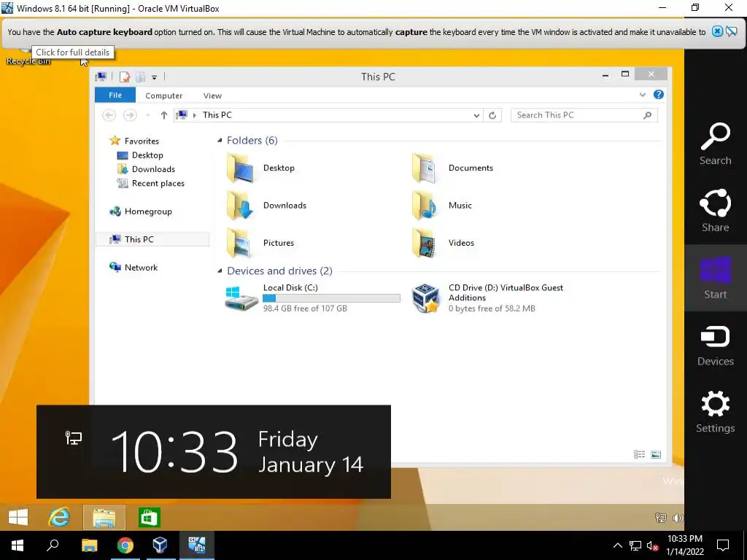Collapse the Folders (6) group
The image size is (747, 560).
[220, 141]
